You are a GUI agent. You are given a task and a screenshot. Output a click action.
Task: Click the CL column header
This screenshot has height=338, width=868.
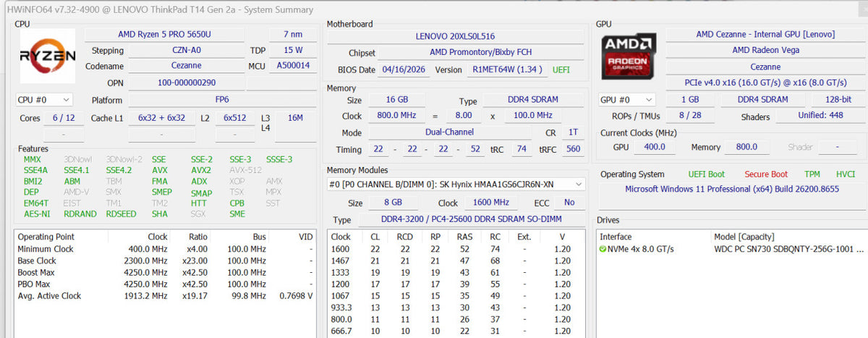(x=375, y=237)
